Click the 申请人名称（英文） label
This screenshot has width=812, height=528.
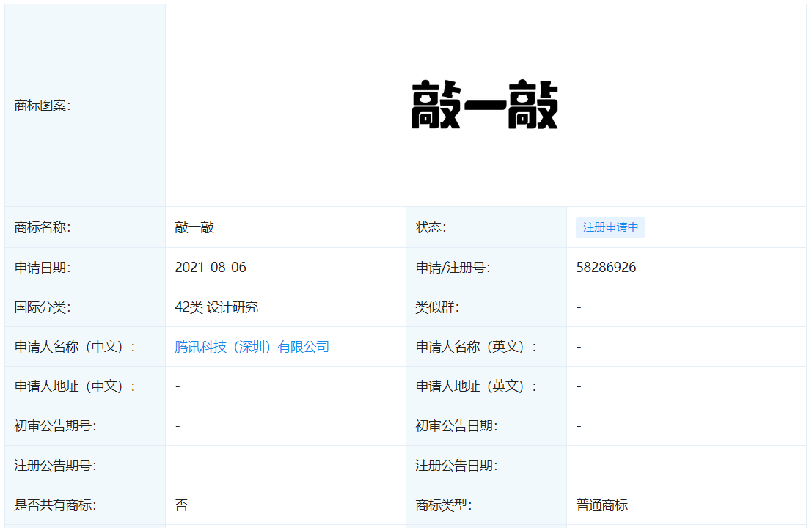tap(477, 347)
